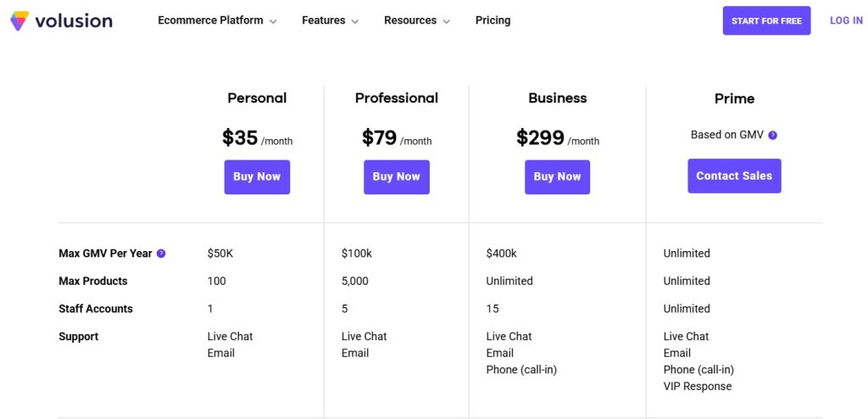Open the Features dropdown menu
Screen dimensions: 868x419
(x=330, y=20)
